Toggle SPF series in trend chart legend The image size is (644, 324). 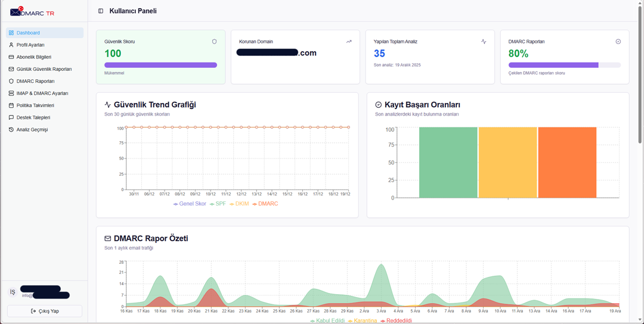pos(218,204)
